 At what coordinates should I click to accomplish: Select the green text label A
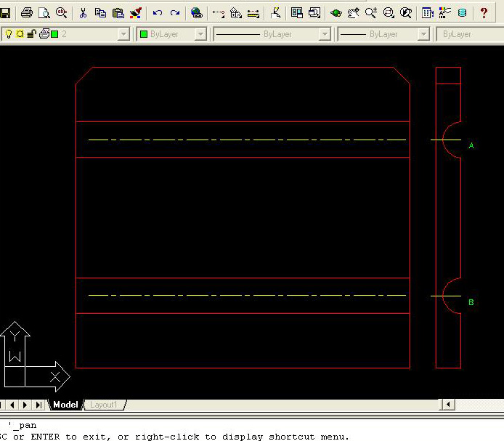click(471, 145)
